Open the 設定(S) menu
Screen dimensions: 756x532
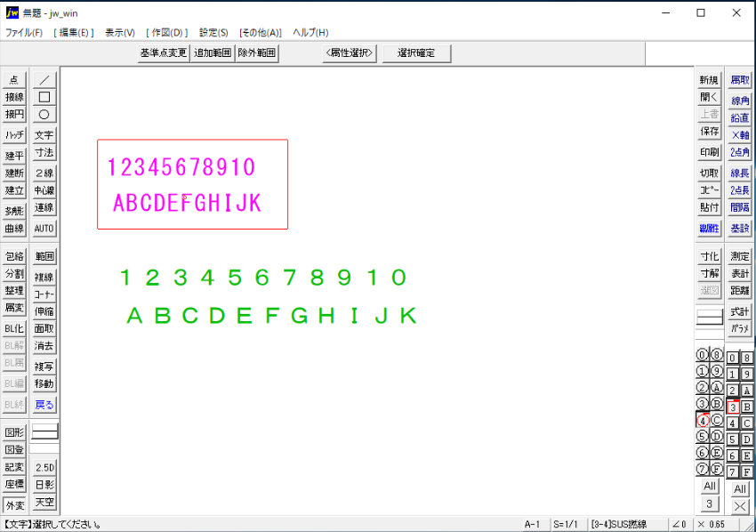pyautogui.click(x=213, y=32)
